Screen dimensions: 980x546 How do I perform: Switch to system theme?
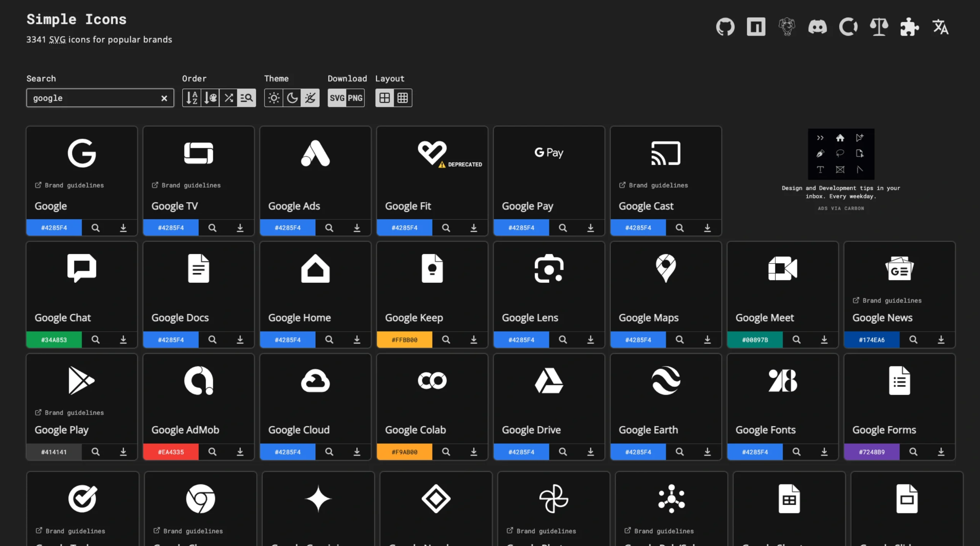[310, 98]
